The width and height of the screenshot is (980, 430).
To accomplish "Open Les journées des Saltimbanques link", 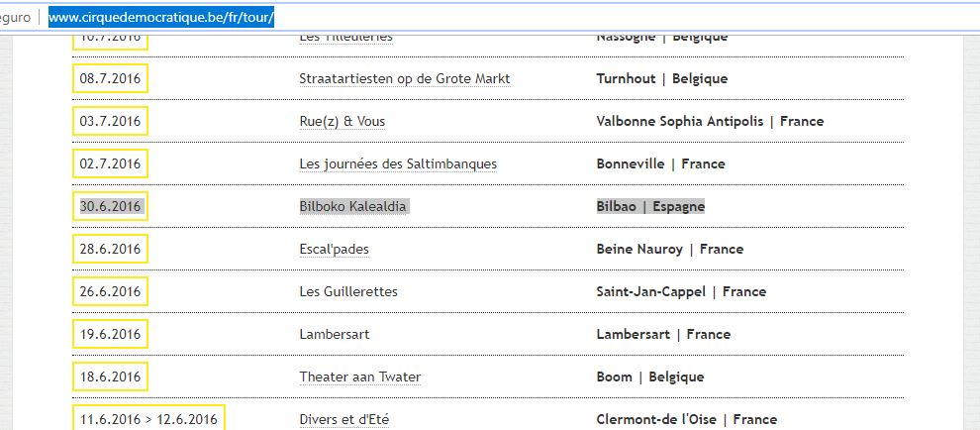I will tap(398, 164).
